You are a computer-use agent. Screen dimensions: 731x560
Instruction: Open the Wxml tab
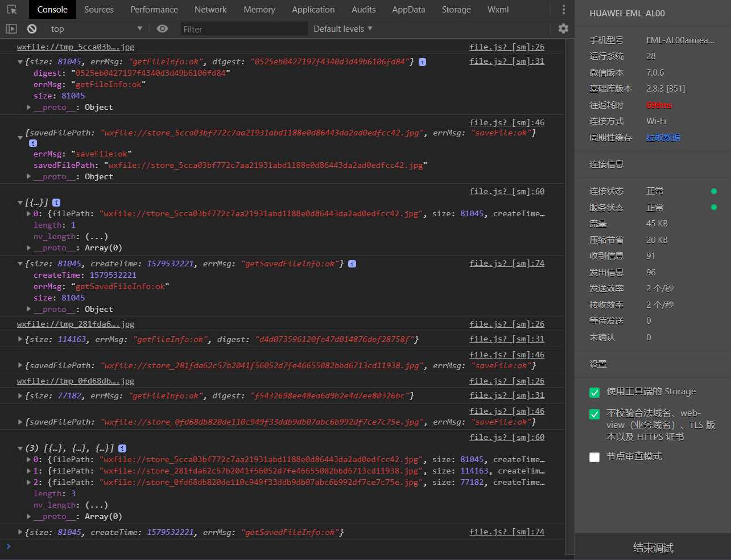pos(498,10)
